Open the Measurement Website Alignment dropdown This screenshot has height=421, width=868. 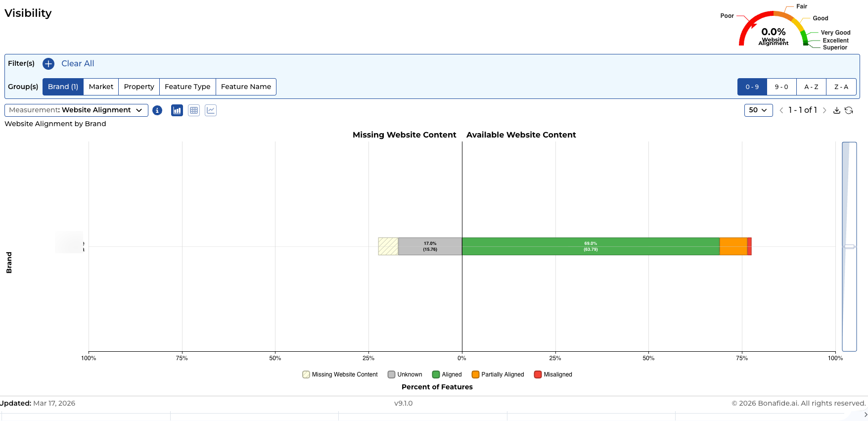click(76, 110)
